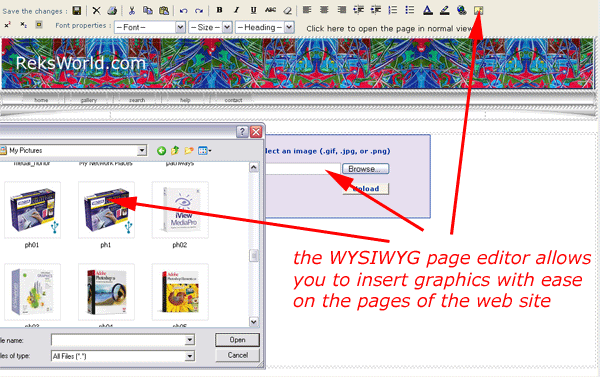Click the Cancel button
Screen dimensions: 600x377
(x=237, y=355)
